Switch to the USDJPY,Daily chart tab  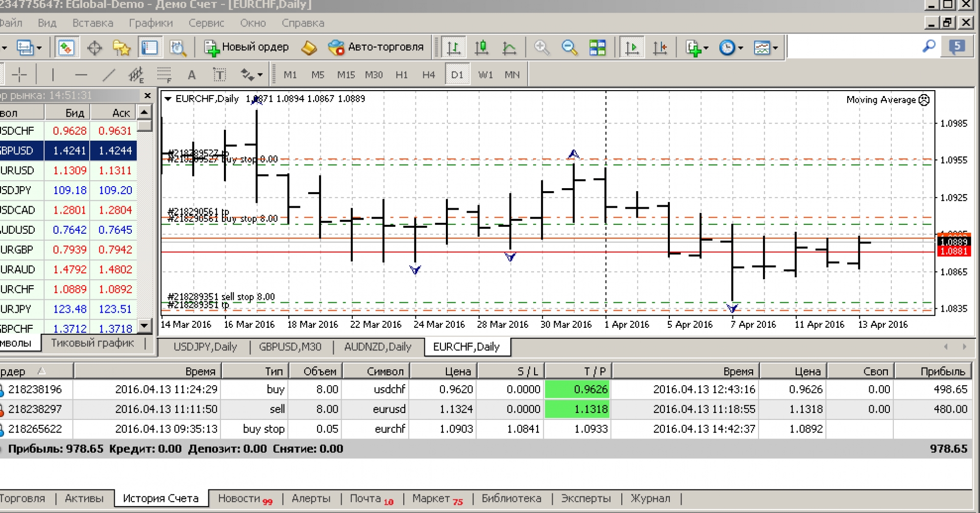click(205, 347)
